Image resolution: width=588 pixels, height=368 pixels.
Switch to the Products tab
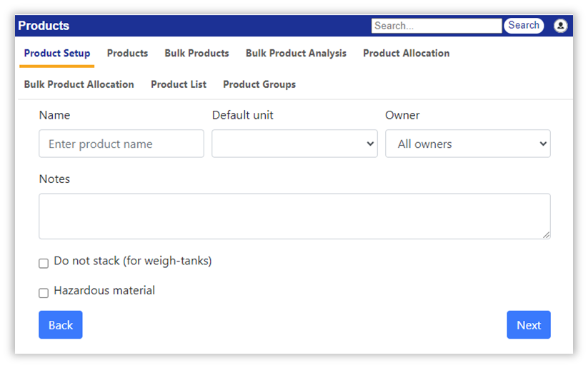pyautogui.click(x=127, y=54)
